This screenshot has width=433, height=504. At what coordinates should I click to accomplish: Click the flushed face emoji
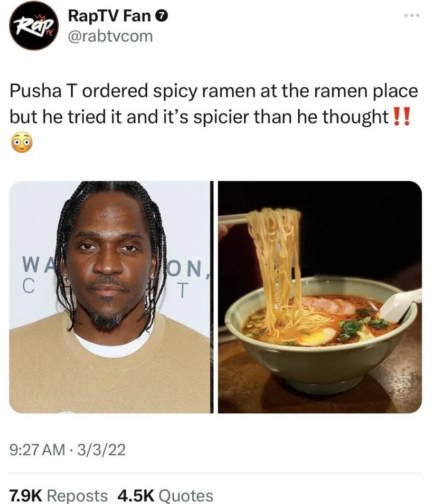[21, 142]
